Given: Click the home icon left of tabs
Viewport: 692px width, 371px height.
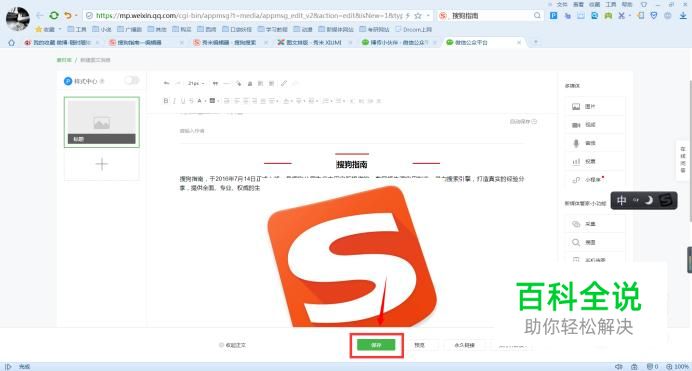Looking at the screenshot, I should click(x=11, y=42).
